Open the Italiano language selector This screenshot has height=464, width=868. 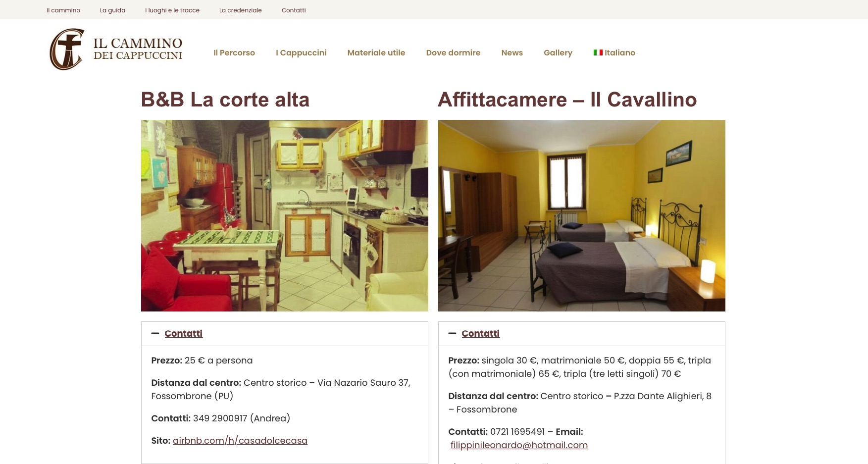pos(614,52)
